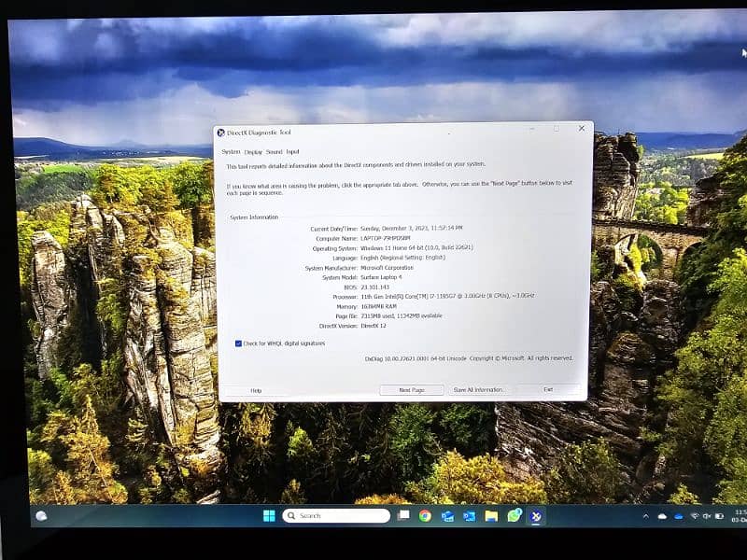Open the Windows Start menu
This screenshot has width=747, height=560.
[x=269, y=515]
